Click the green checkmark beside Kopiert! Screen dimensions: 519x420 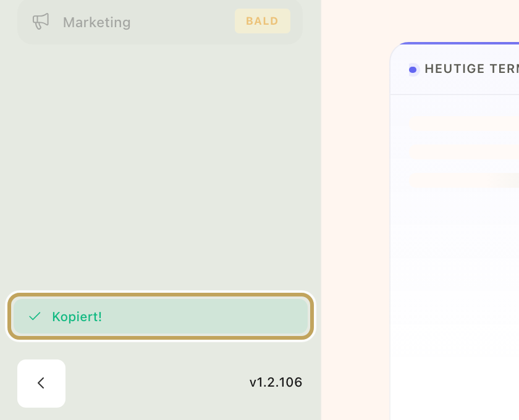tap(35, 316)
